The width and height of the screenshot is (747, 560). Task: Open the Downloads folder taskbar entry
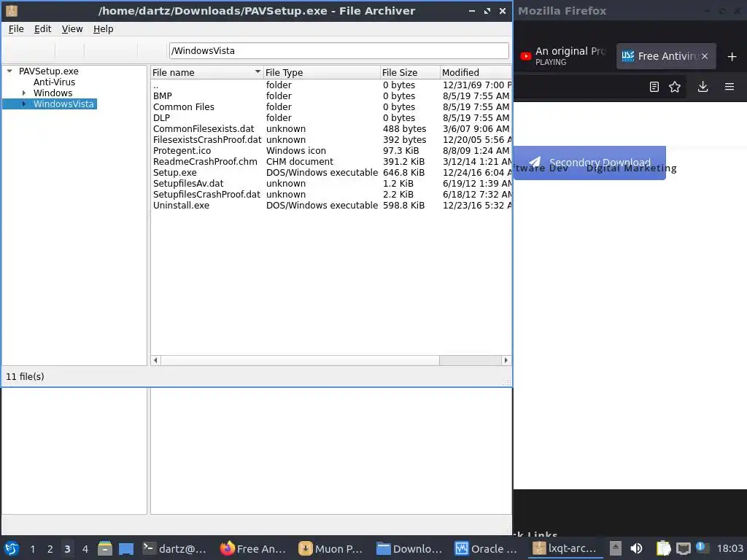(x=409, y=548)
